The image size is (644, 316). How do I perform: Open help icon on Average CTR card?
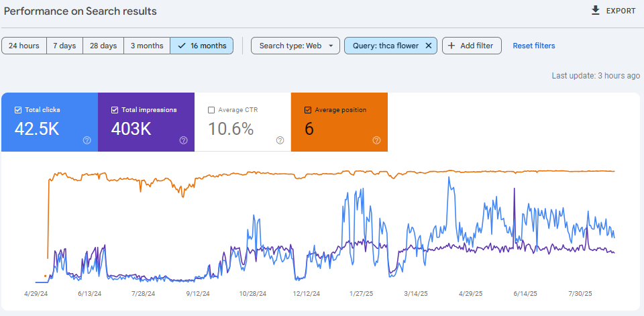280,140
